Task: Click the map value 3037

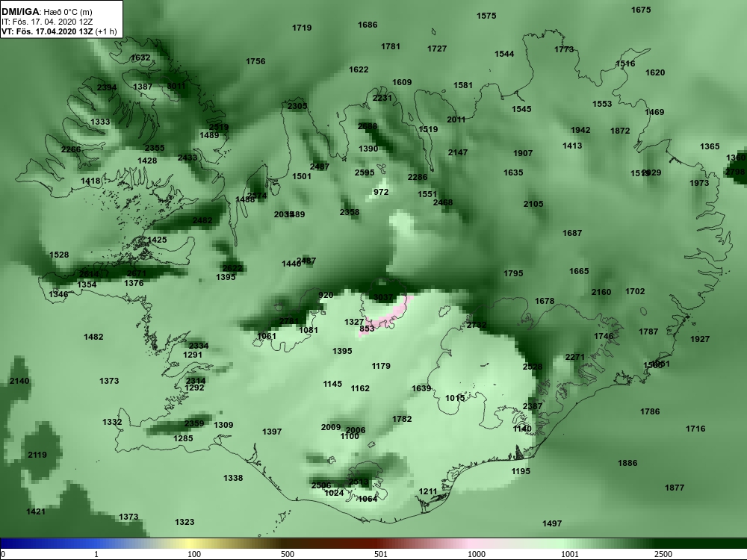Action: click(383, 297)
